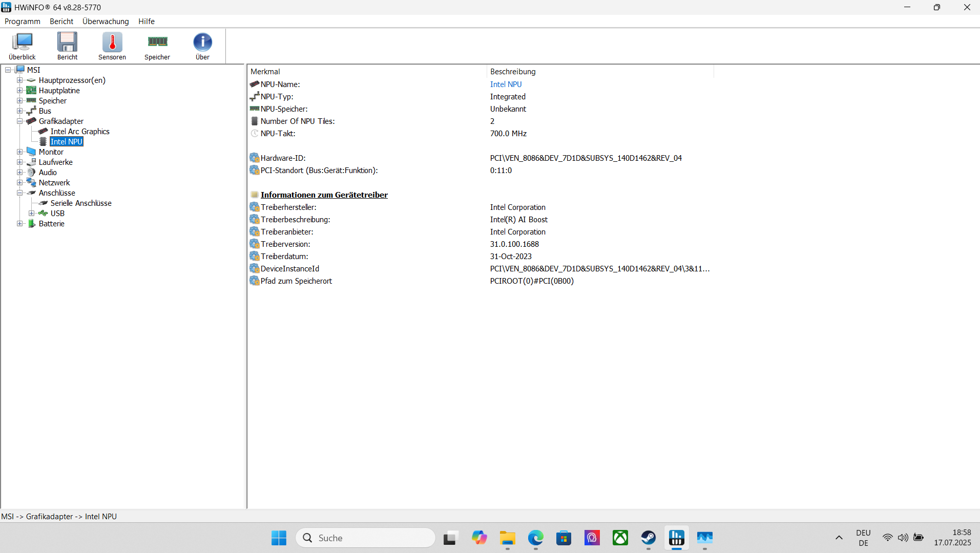Image resolution: width=980 pixels, height=553 pixels.
Task: Open the Überwachung menu
Action: coord(106,22)
